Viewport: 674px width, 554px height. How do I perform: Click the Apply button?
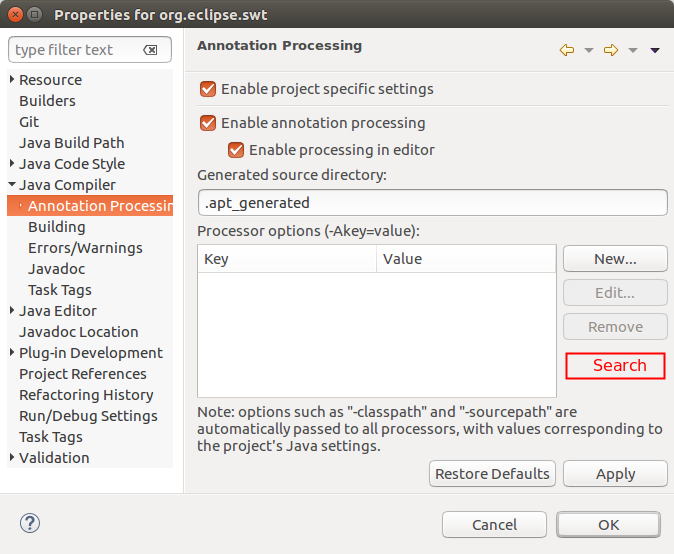(x=615, y=474)
